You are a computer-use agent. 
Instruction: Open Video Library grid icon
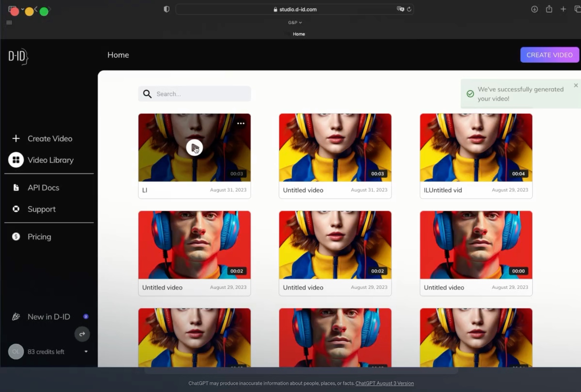pyautogui.click(x=16, y=160)
